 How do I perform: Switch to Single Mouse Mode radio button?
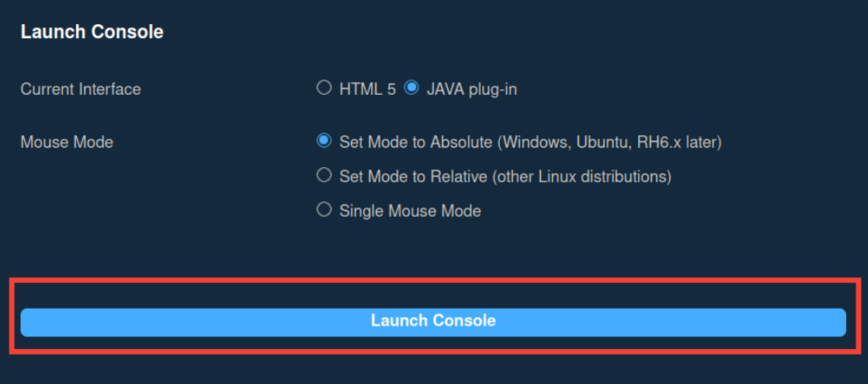coord(324,210)
